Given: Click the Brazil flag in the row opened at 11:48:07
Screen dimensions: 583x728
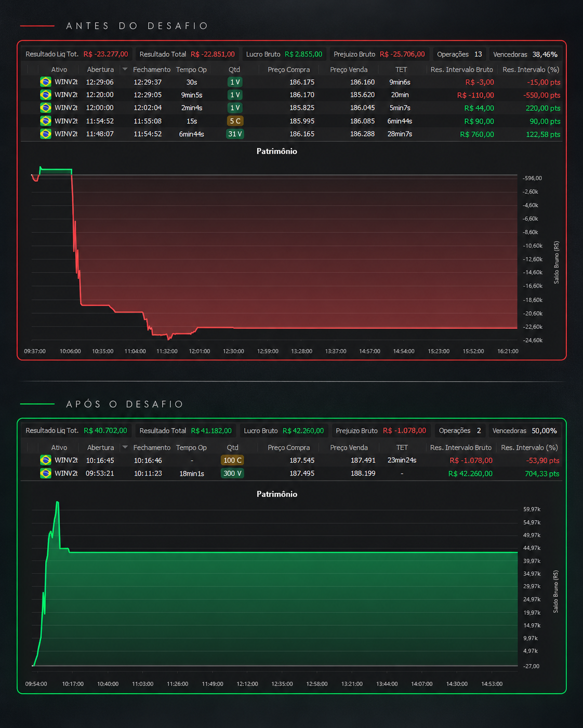Looking at the screenshot, I should tap(46, 134).
